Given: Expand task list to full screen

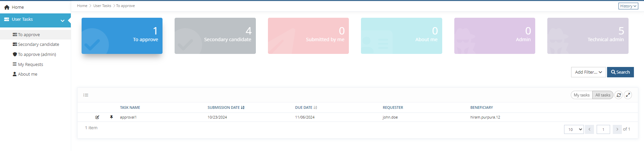Looking at the screenshot, I should [x=628, y=95].
